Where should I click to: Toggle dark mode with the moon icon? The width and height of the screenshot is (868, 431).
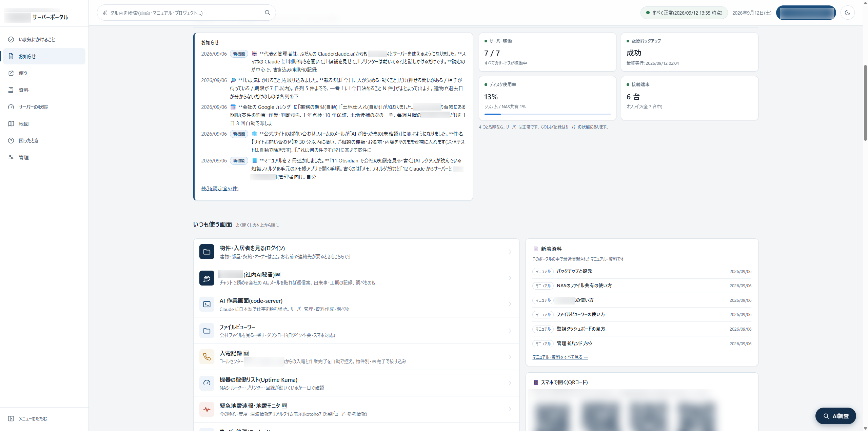point(847,13)
